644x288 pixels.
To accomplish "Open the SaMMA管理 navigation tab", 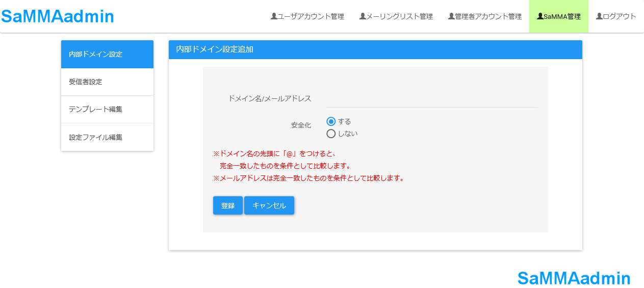I will [559, 16].
